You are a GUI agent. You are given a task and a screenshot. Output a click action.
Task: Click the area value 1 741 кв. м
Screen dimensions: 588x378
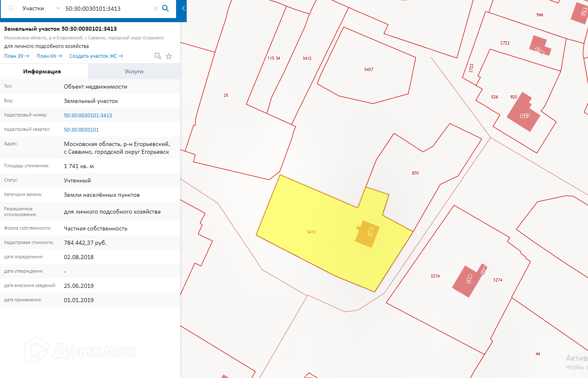click(x=79, y=166)
